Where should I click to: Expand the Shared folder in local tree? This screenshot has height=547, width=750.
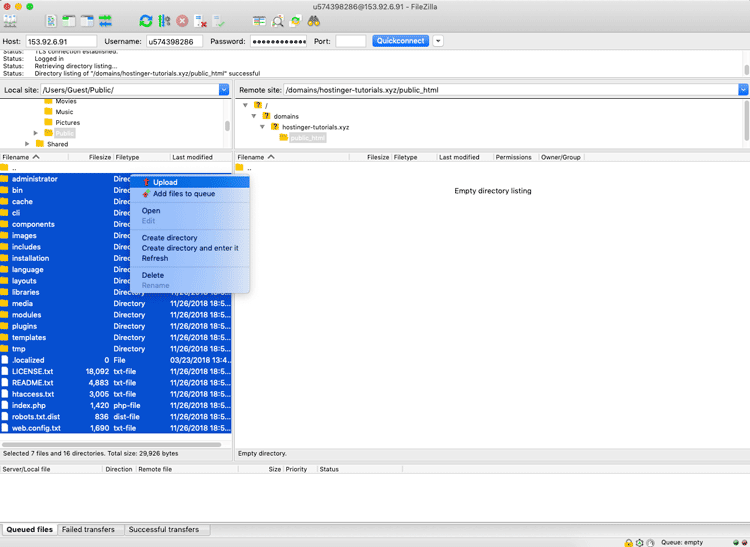point(27,144)
